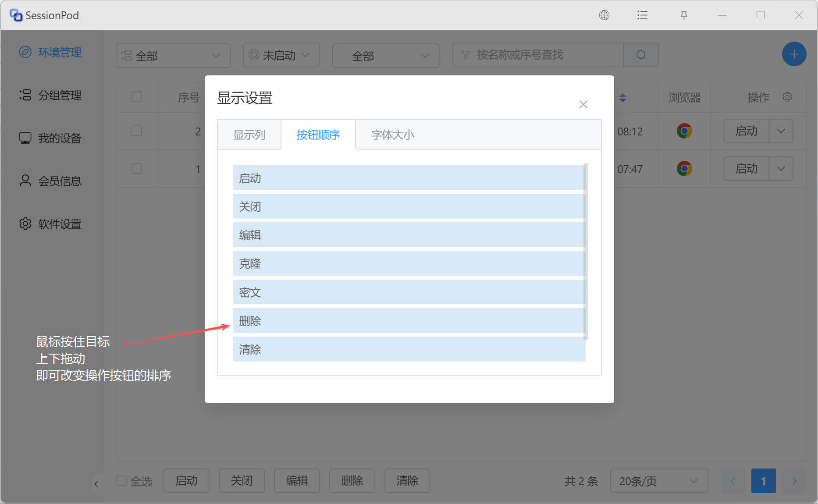818x504 pixels.
Task: Click the 序号 column header
Action: tap(188, 97)
